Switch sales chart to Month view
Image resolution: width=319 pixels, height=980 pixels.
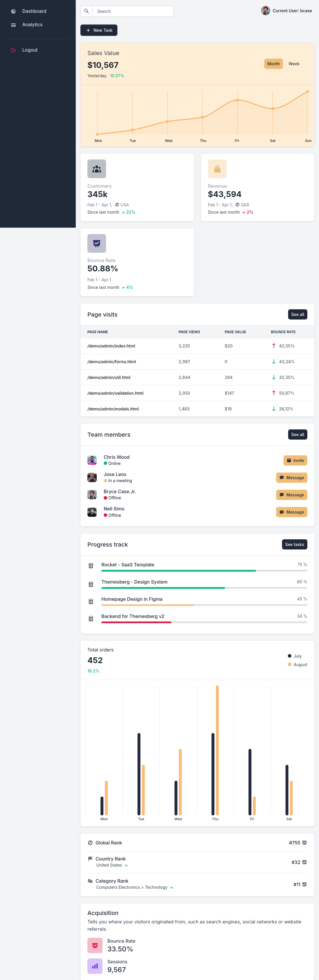click(x=273, y=64)
